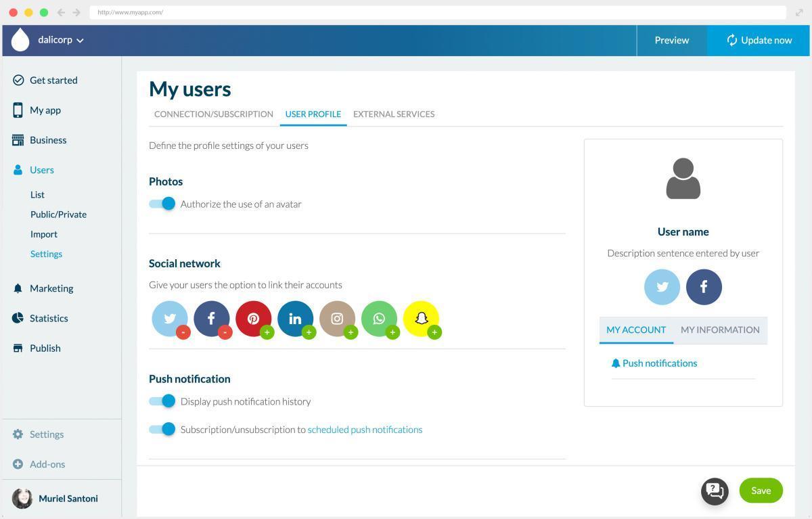Click the Save button
Screen dimensions: 812x519
pyautogui.click(x=761, y=491)
